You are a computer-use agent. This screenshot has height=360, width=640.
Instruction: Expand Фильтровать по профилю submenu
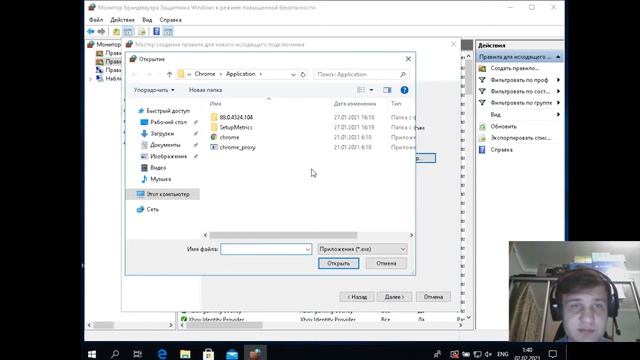tap(519, 80)
